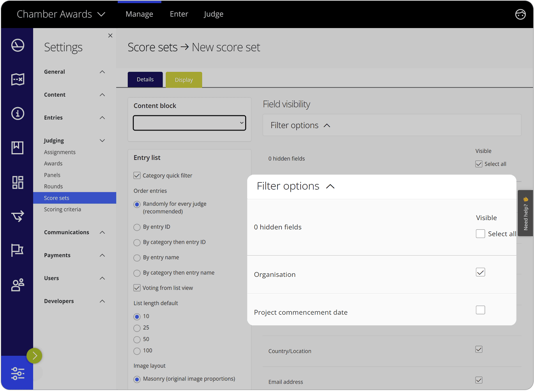
Task: Open the tiles grid icon in sidebar
Action: 18,182
